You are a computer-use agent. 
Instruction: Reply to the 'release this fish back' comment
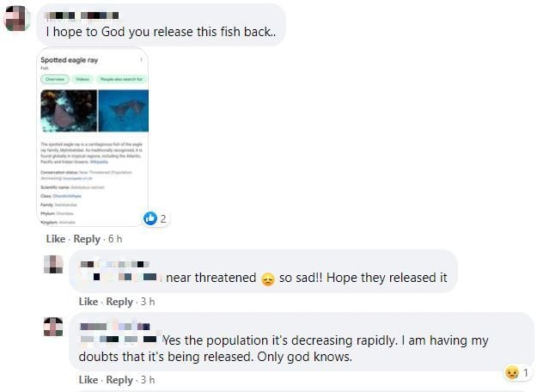coord(87,239)
